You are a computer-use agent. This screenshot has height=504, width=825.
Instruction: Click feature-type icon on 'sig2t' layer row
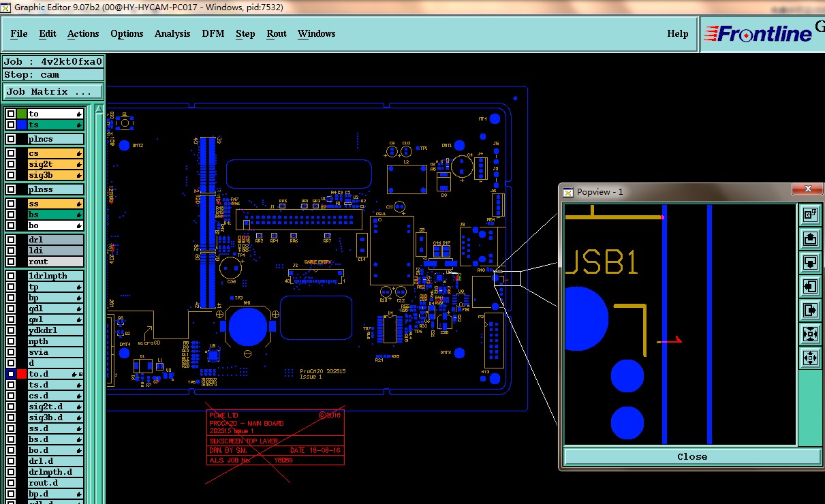[79, 164]
